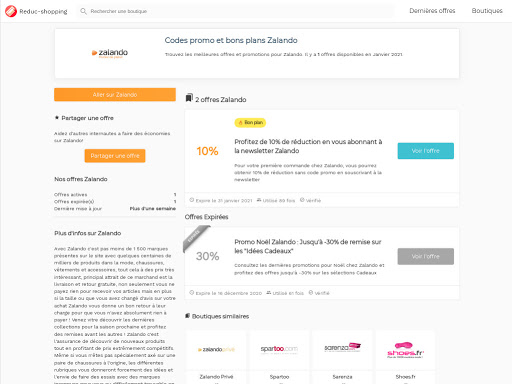This screenshot has width=512, height=384.
Task: Focus the Rechercher une boutique search field
Action: pos(235,11)
